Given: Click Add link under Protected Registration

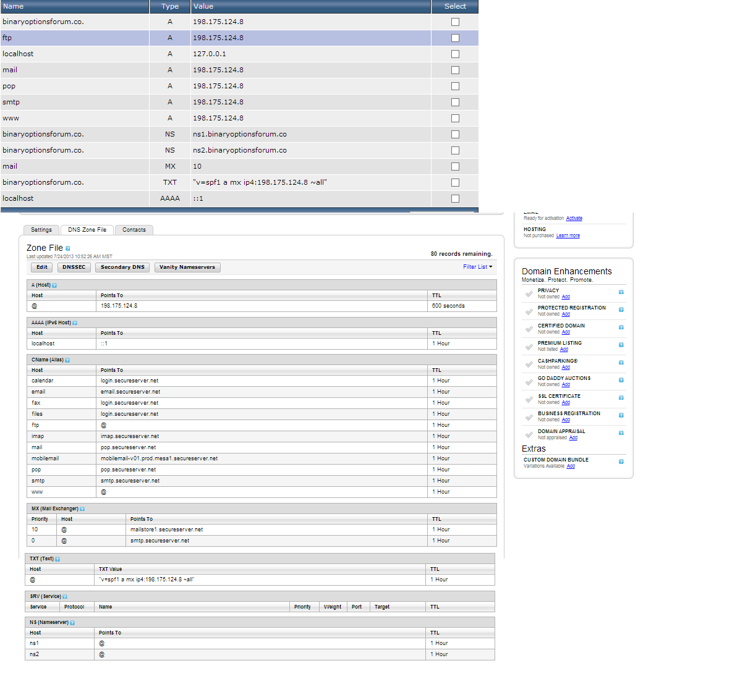Looking at the screenshot, I should [x=566, y=314].
